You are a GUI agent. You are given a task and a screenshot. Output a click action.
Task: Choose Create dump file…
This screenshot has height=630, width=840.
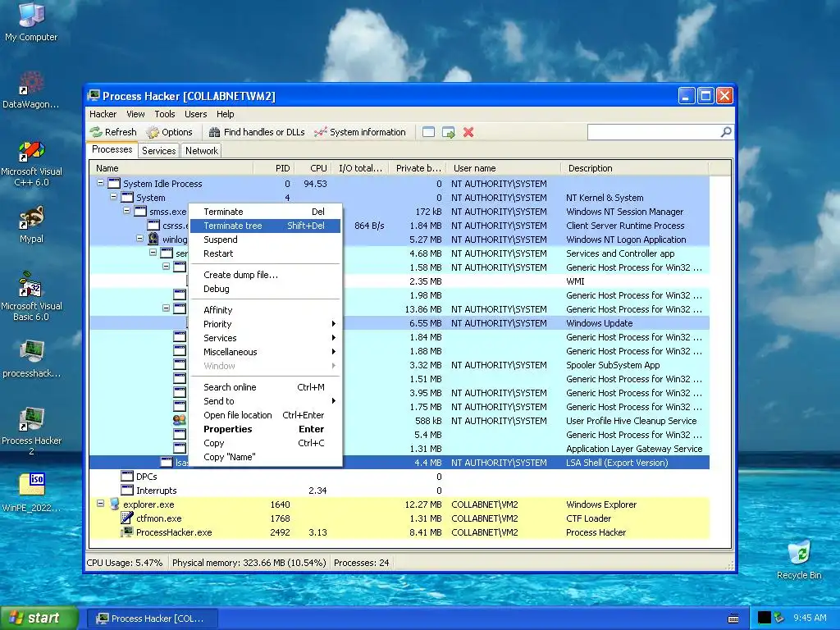(x=265, y=275)
